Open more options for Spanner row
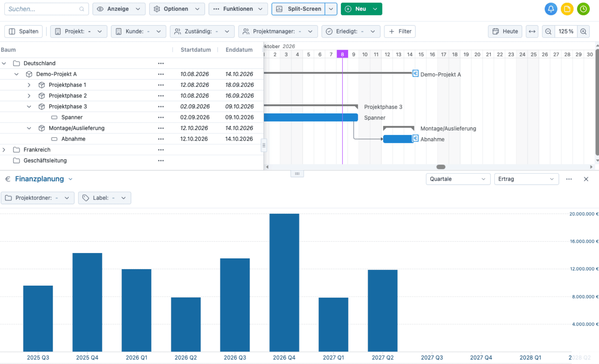599x364 pixels. pos(161,117)
